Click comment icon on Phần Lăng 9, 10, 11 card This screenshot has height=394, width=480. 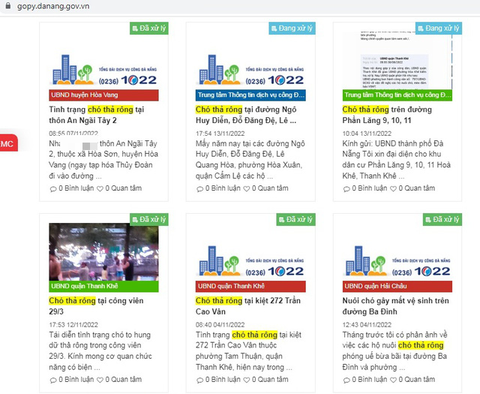point(346,189)
